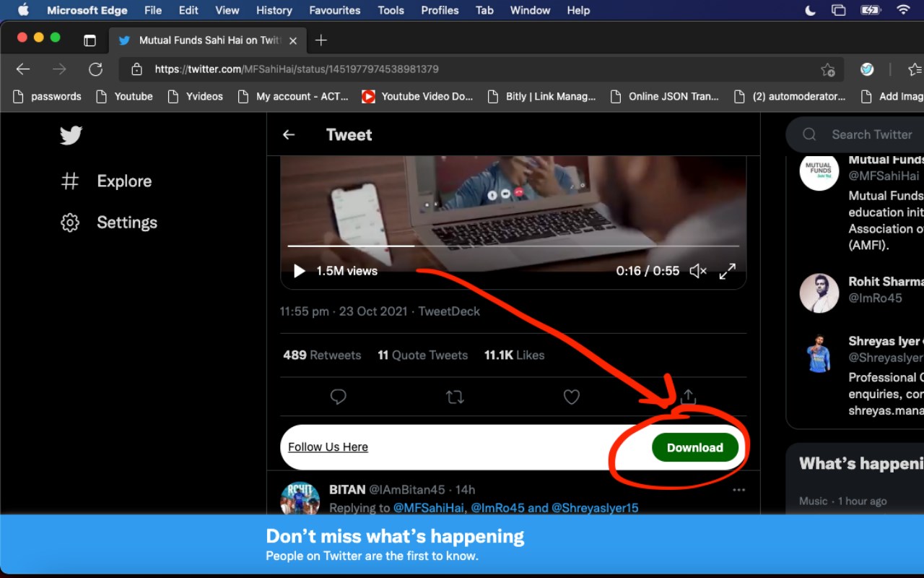Viewport: 924px width, 578px height.
Task: Open the Window menu
Action: click(x=531, y=10)
